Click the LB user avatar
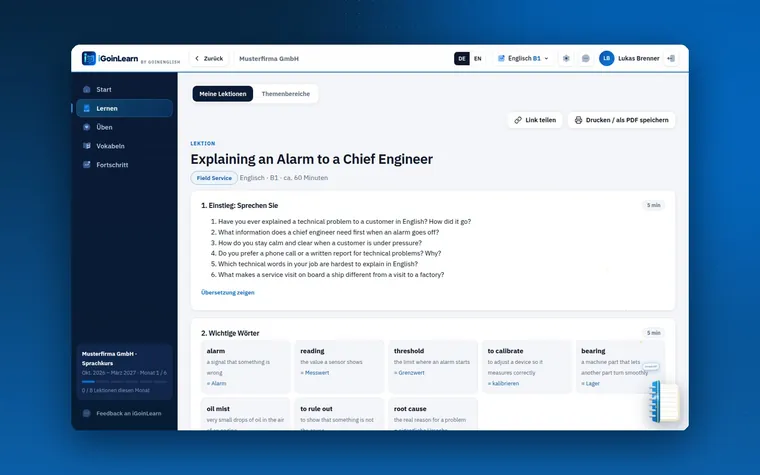 pyautogui.click(x=606, y=58)
